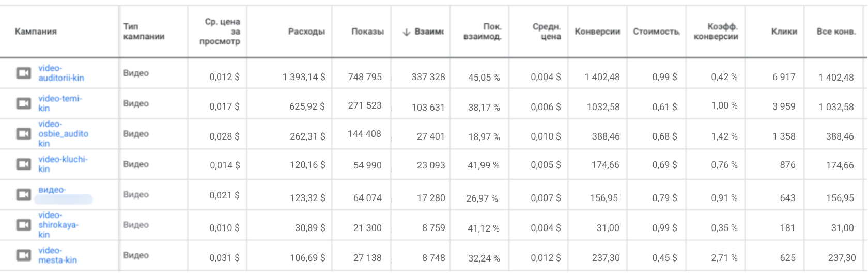The width and height of the screenshot is (868, 276).
Task: Open the video-auditorii-kin campaign link
Action: [x=61, y=73]
